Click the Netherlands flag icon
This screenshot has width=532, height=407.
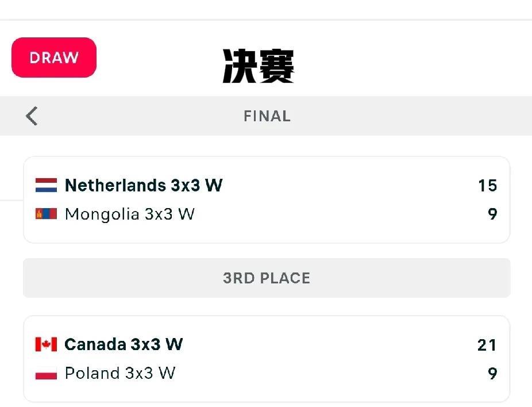(46, 185)
